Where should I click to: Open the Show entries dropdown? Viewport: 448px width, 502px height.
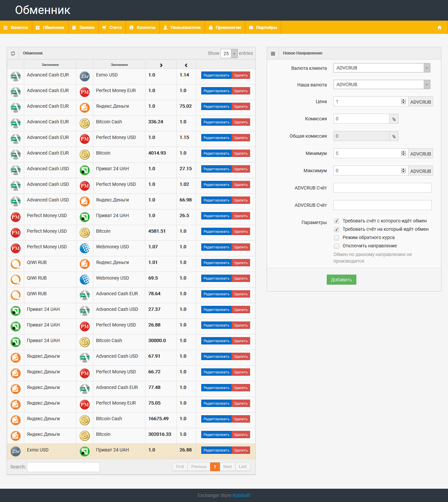click(x=229, y=54)
